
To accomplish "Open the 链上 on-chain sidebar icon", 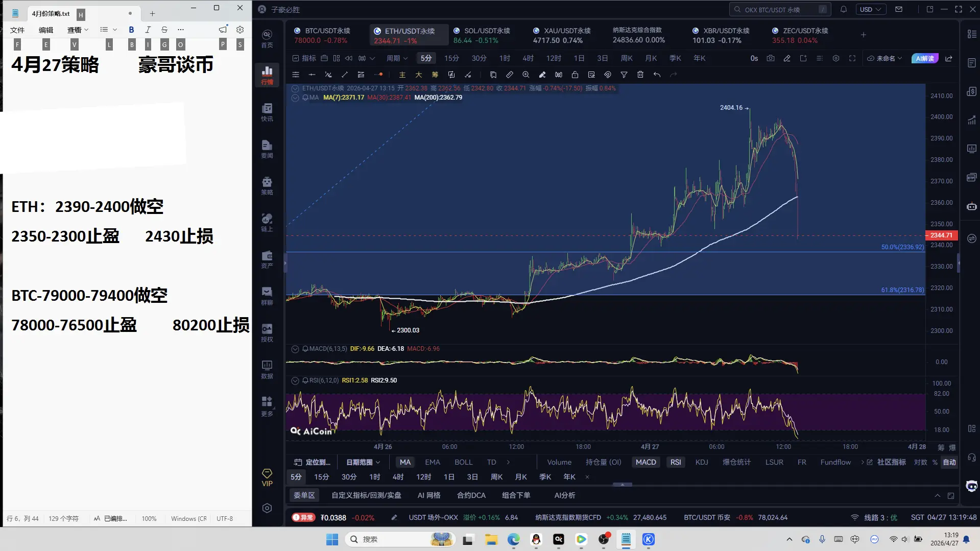I will [267, 223].
